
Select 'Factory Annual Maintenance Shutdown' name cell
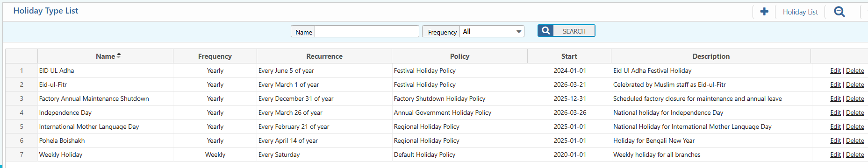click(105, 98)
